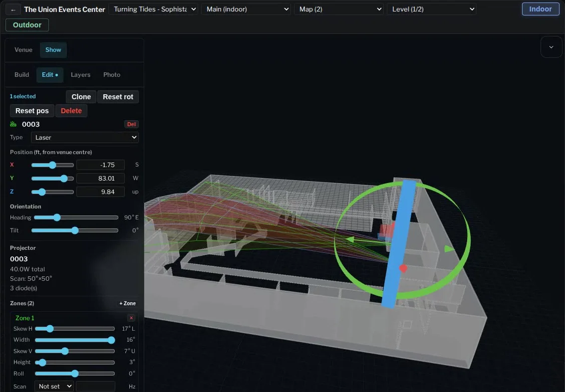The image size is (565, 392).
Task: Open the Scan Not set dropdown
Action: coord(54,386)
